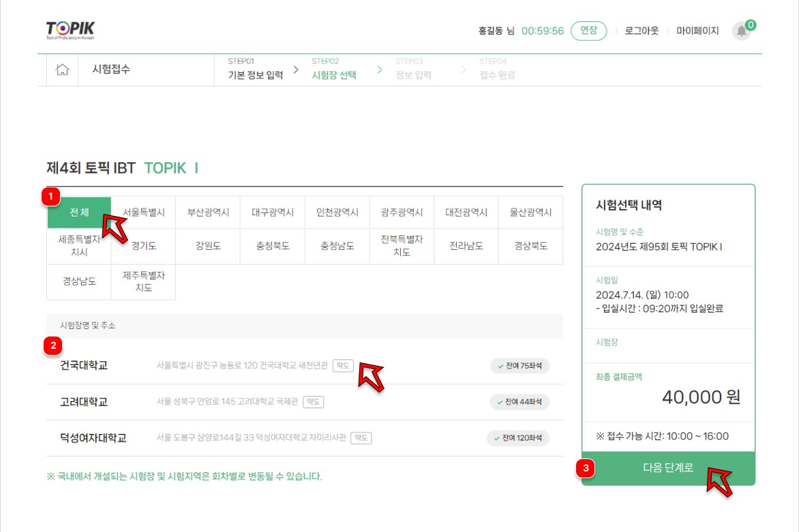This screenshot has width=799, height=532.
Task: Click 고려대학교 address text
Action: [227, 402]
